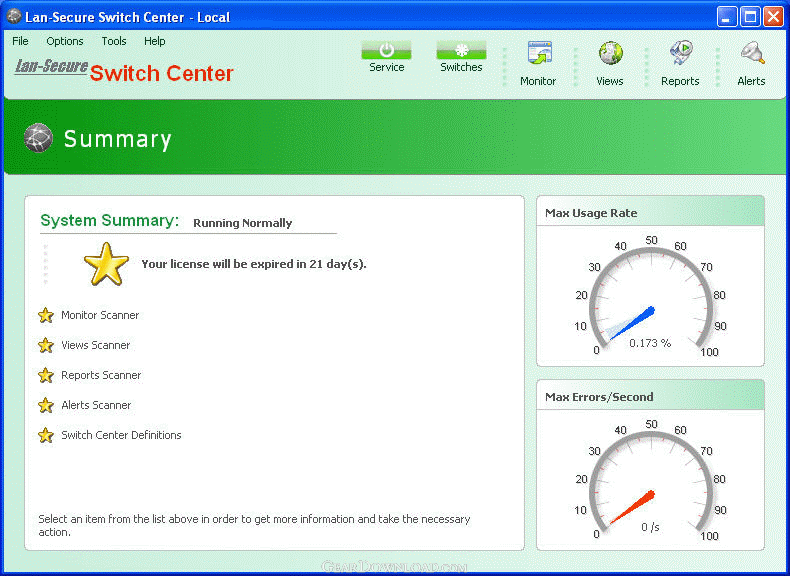The image size is (790, 576).
Task: Click the Max Errors/Second panel header
Action: 650,397
